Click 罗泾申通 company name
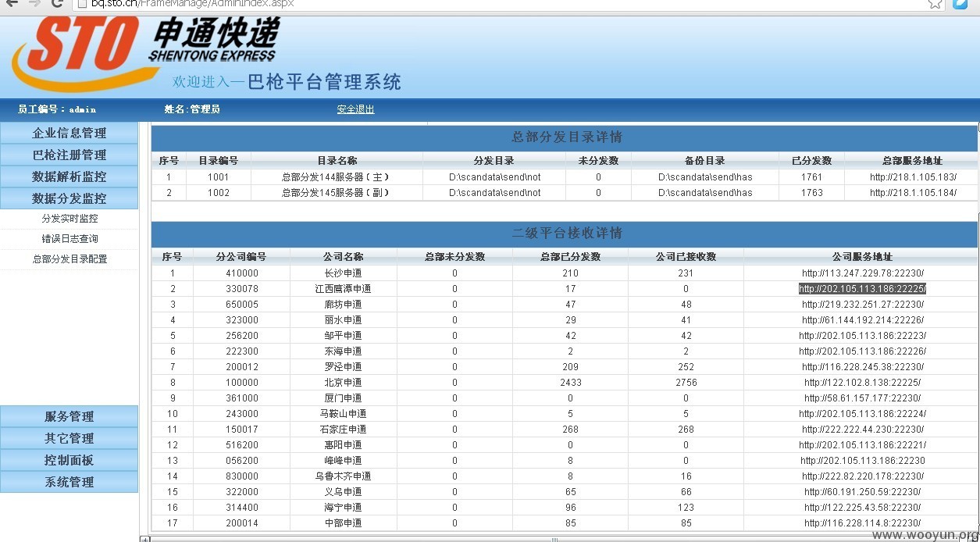This screenshot has width=980, height=542. pyautogui.click(x=343, y=367)
